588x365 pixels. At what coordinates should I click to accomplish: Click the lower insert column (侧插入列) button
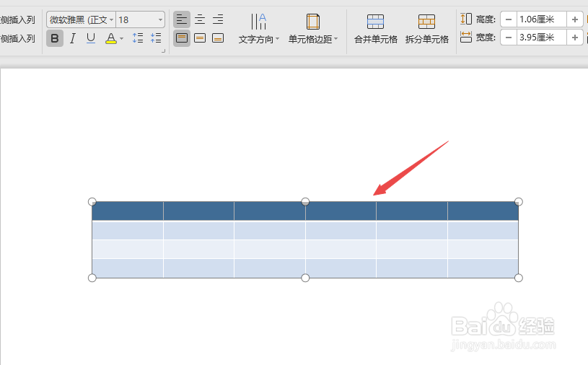(17, 38)
